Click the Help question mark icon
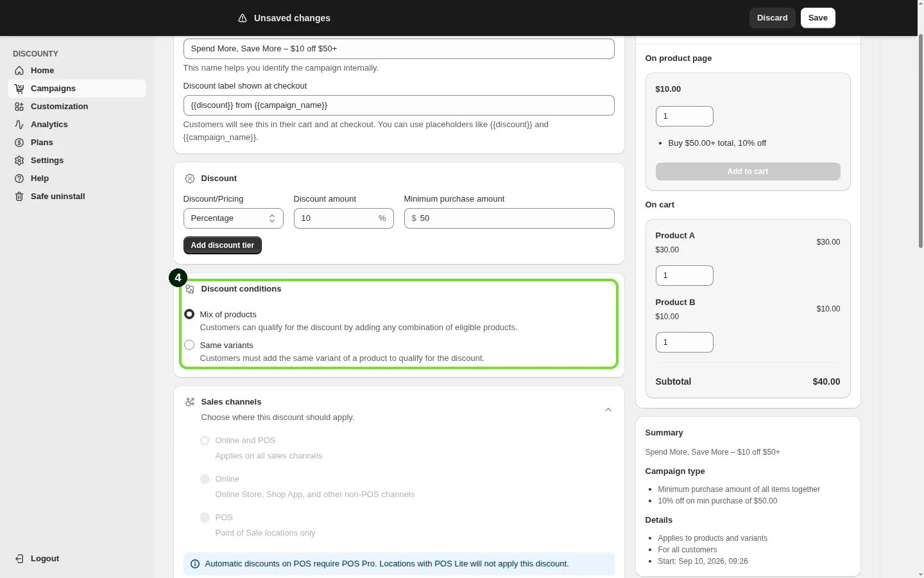This screenshot has width=924, height=578. click(19, 179)
